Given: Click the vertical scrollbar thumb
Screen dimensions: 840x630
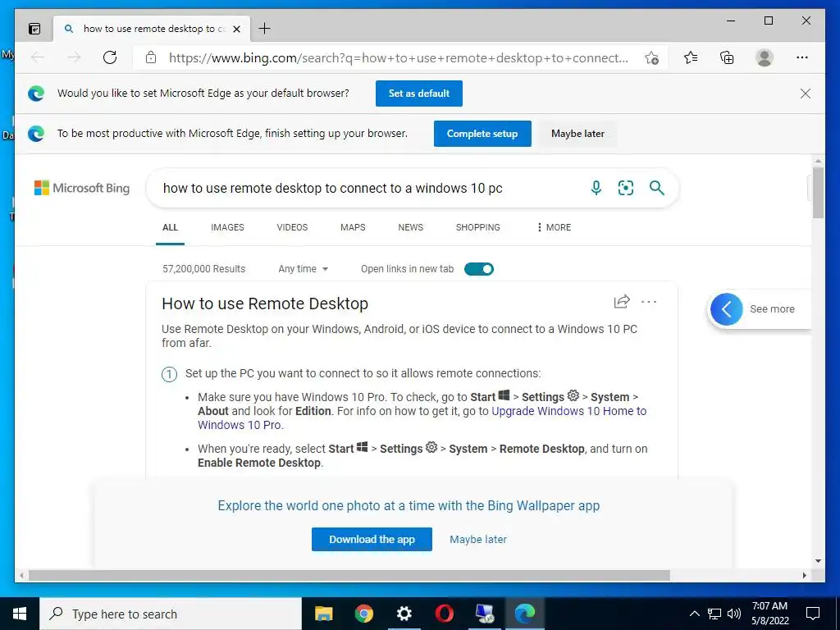Looking at the screenshot, I should coord(818,192).
